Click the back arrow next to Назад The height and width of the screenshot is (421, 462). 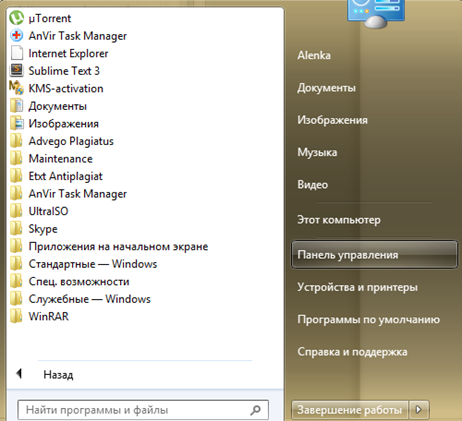[19, 374]
